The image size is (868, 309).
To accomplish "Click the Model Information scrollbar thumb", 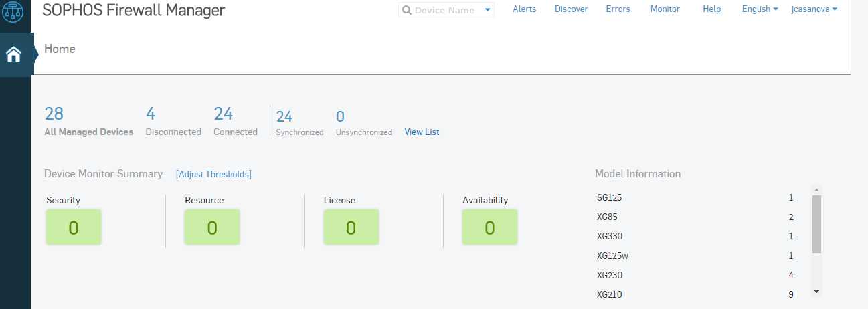I will point(816,224).
